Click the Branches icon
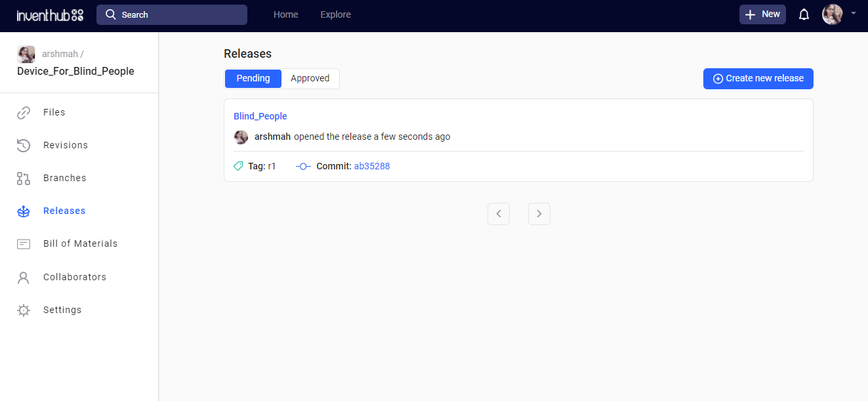The image size is (868, 401). [x=24, y=179]
